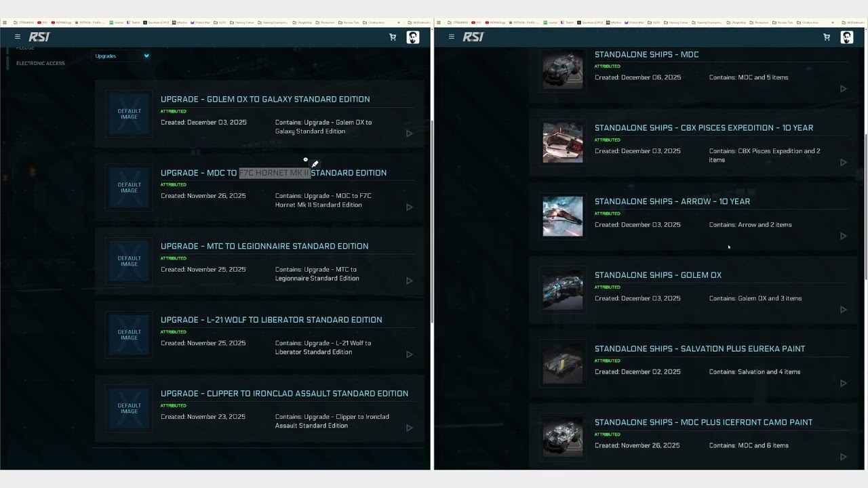Screen dimensions: 868x488
Task: Expand Salvation Plus Eureka Paint pledge arrow
Action: [843, 384]
